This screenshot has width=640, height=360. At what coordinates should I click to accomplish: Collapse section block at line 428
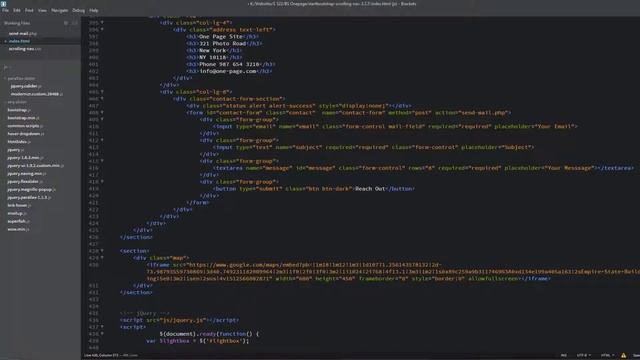pyautogui.click(x=102, y=251)
